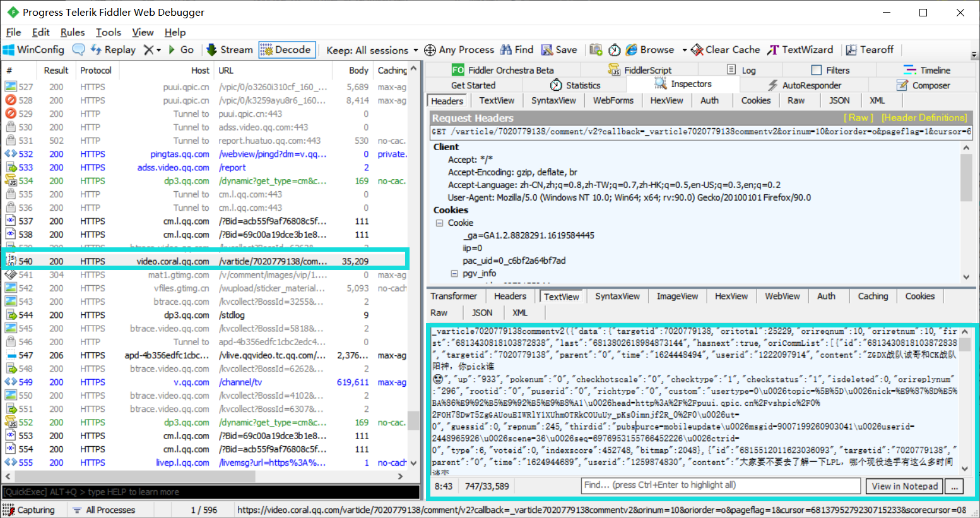980x518 pixels.
Task: Select session 549 v.qq.com /channel/tv
Action: click(x=205, y=382)
